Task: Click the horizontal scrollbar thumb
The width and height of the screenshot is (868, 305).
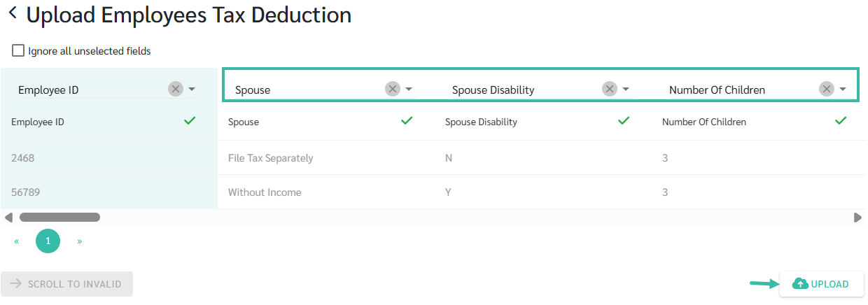Action: 59,218
